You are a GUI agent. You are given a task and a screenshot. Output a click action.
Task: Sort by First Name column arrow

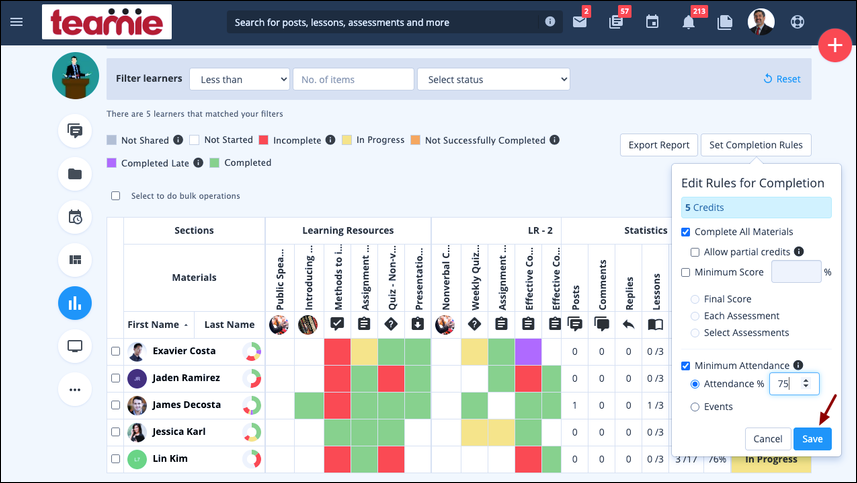pyautogui.click(x=186, y=325)
